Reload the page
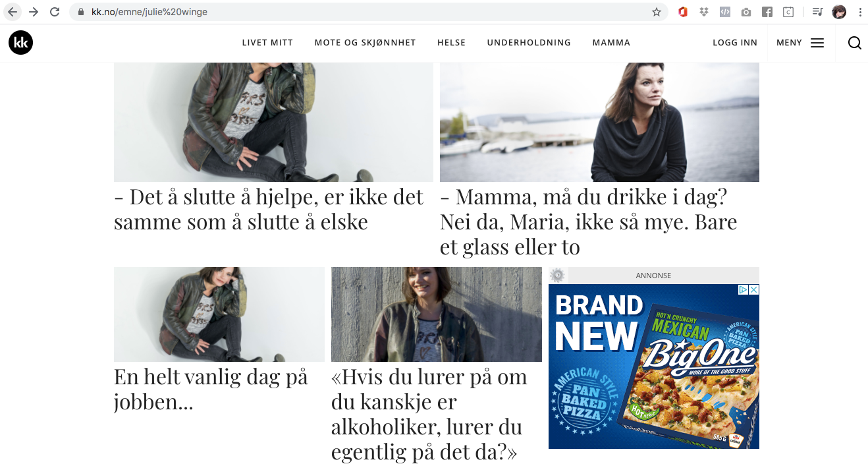The image size is (868, 468). click(x=55, y=12)
